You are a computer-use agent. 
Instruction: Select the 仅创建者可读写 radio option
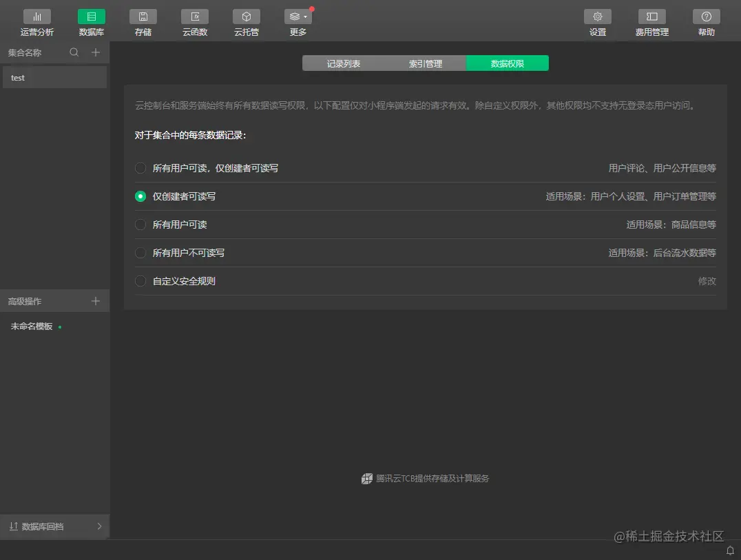tap(140, 196)
